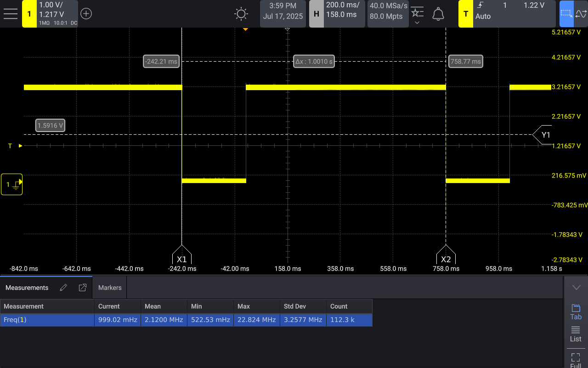Select the Measurements tab
The height and width of the screenshot is (368, 588).
click(x=28, y=287)
